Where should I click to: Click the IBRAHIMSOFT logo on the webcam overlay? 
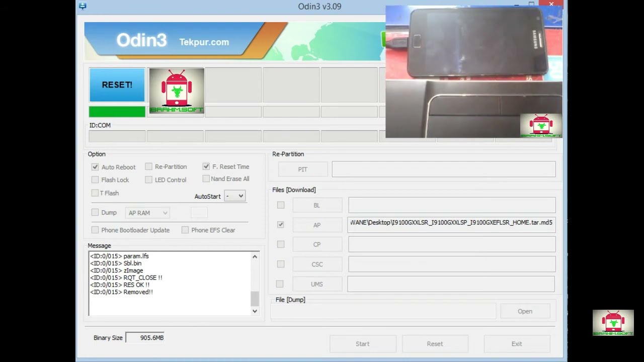(x=541, y=126)
